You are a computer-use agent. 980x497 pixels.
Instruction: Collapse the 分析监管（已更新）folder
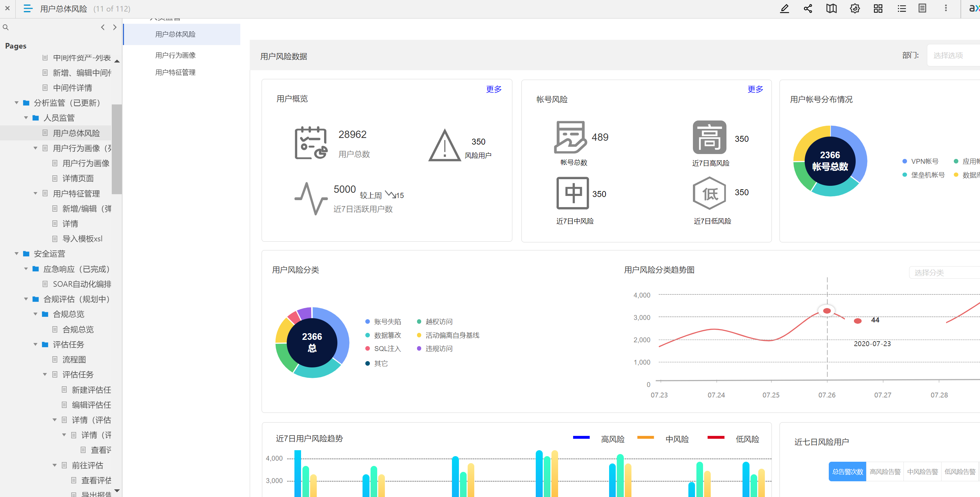click(16, 103)
